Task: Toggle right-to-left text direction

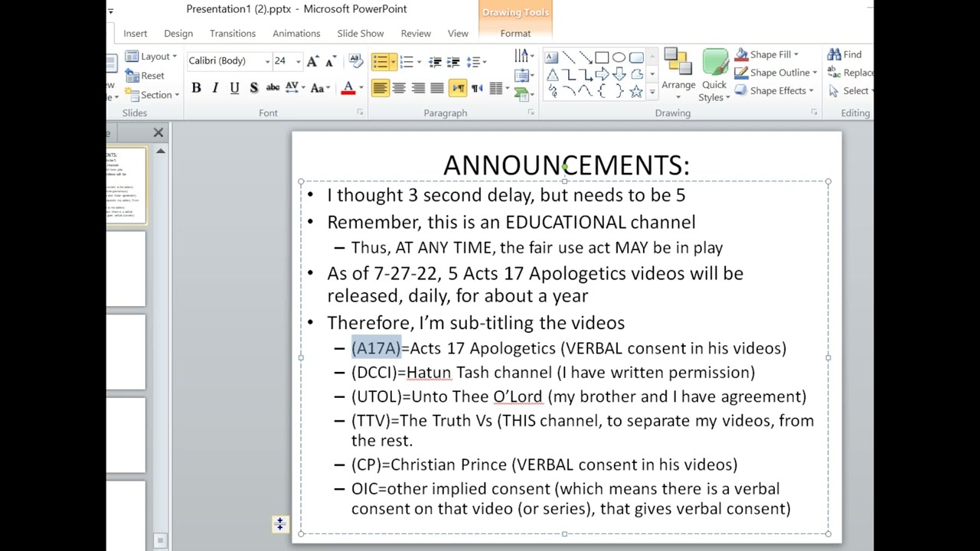Action: click(477, 88)
